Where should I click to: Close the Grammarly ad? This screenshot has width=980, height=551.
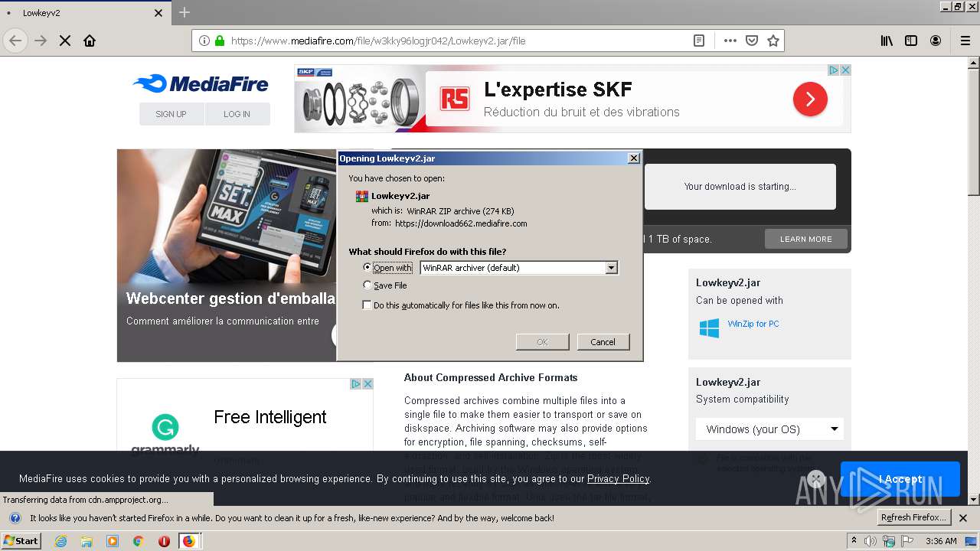tap(367, 383)
